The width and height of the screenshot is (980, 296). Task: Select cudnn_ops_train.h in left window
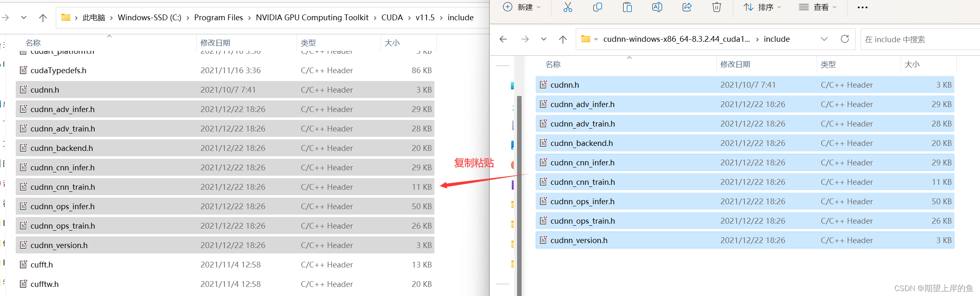point(225,226)
